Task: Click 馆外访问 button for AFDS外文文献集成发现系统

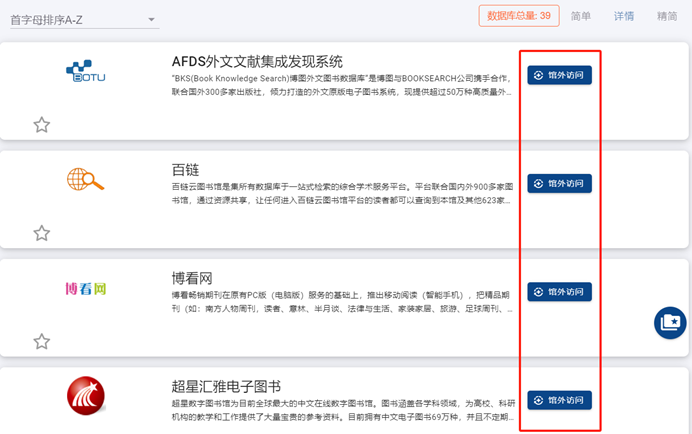Action: 560,75
